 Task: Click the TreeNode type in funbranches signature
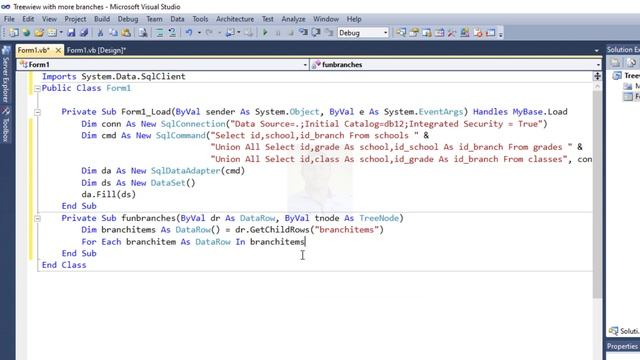(x=379, y=218)
